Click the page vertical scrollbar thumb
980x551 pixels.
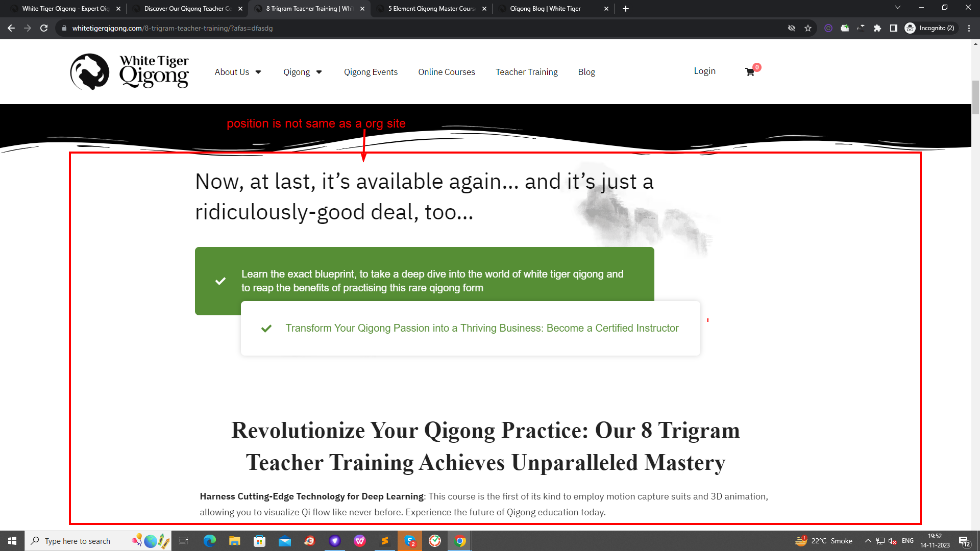pos(975,97)
